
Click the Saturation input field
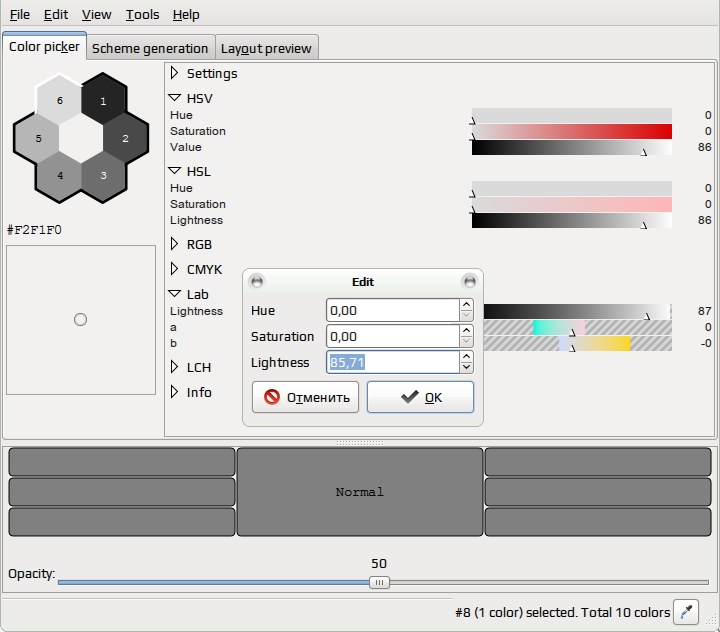point(393,336)
